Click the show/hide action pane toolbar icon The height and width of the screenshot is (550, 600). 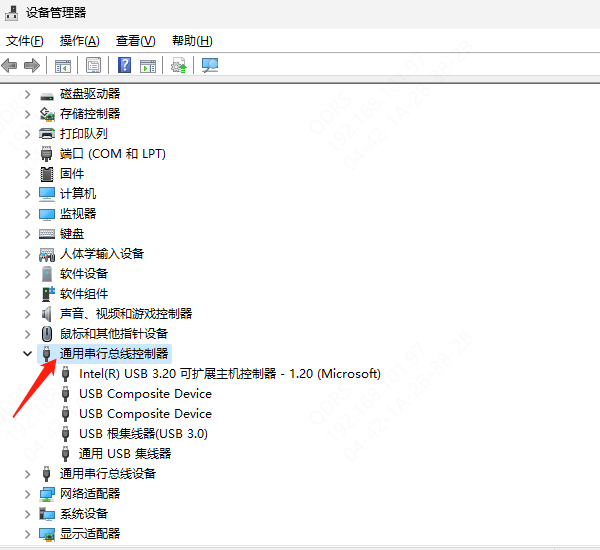(148, 66)
